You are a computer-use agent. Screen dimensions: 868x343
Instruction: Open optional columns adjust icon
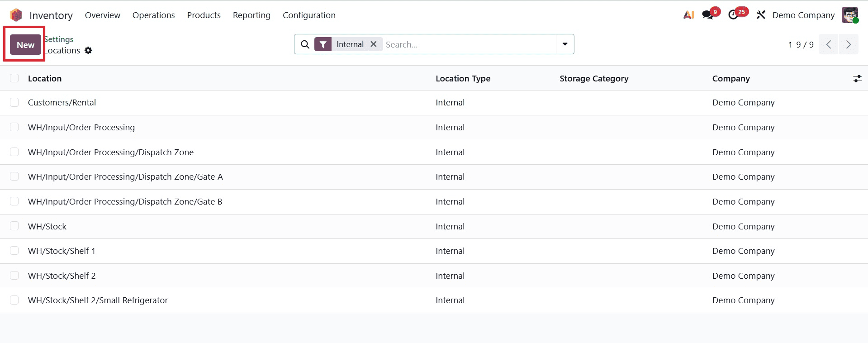click(857, 79)
